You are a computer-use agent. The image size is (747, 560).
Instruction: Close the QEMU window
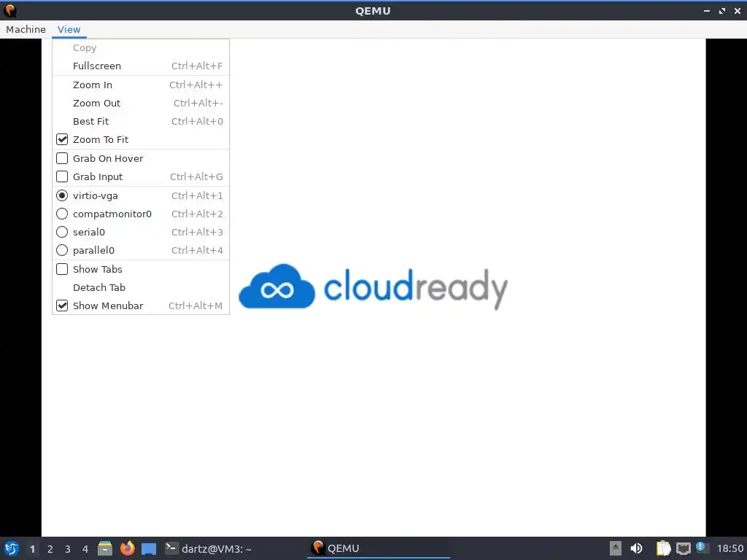(x=737, y=10)
